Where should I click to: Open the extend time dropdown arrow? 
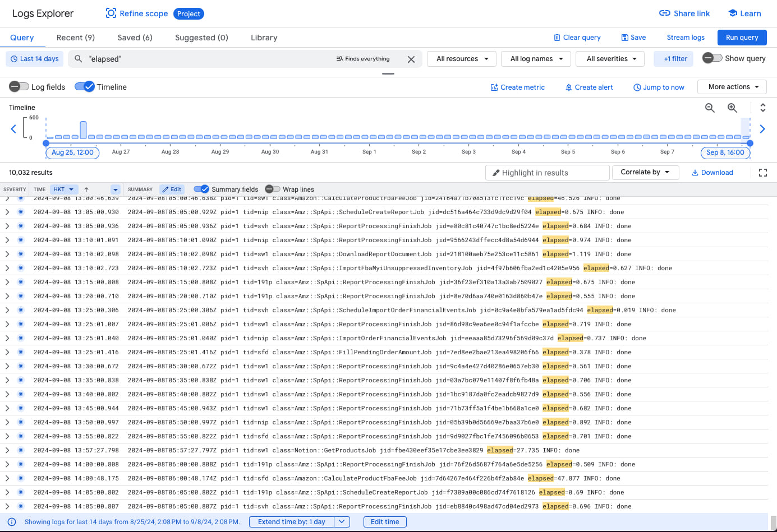tap(342, 522)
